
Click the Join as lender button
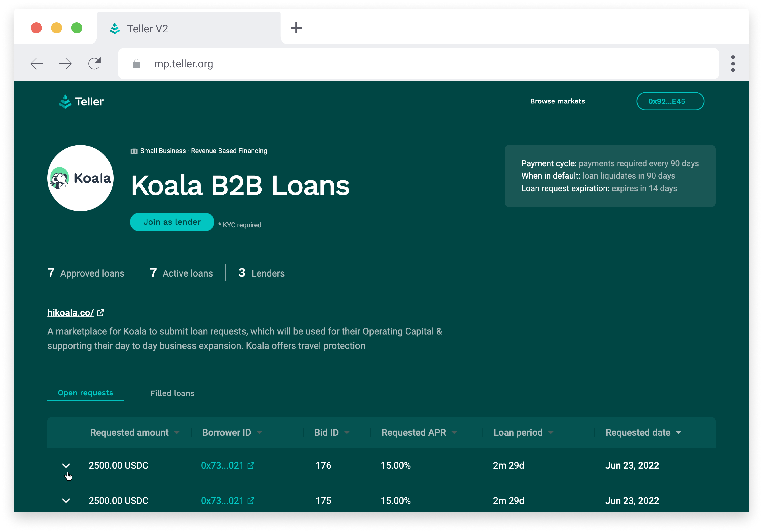[172, 222]
